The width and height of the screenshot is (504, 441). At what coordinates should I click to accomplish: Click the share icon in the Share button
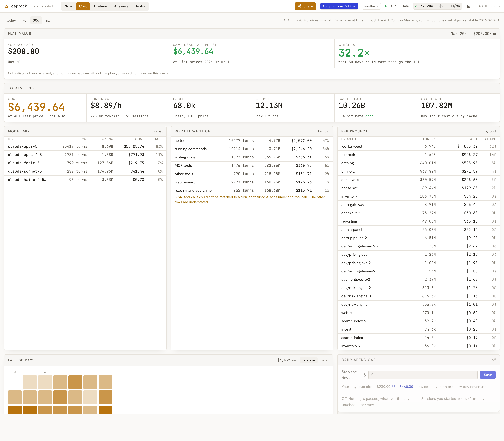300,6
